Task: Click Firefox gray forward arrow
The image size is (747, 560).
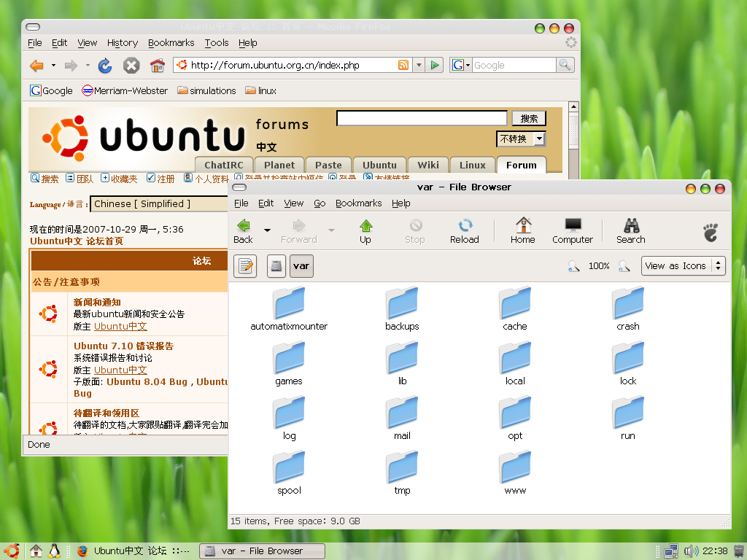Action: [x=71, y=65]
